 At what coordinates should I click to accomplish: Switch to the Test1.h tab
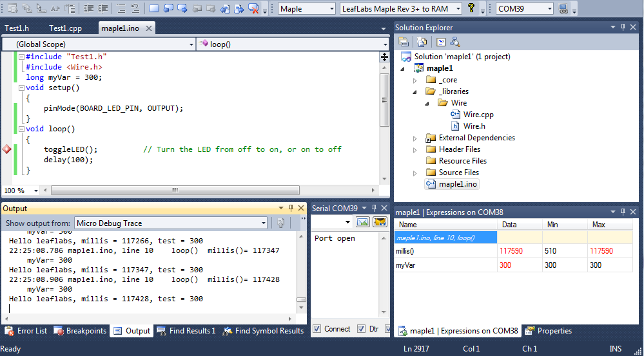[16, 28]
